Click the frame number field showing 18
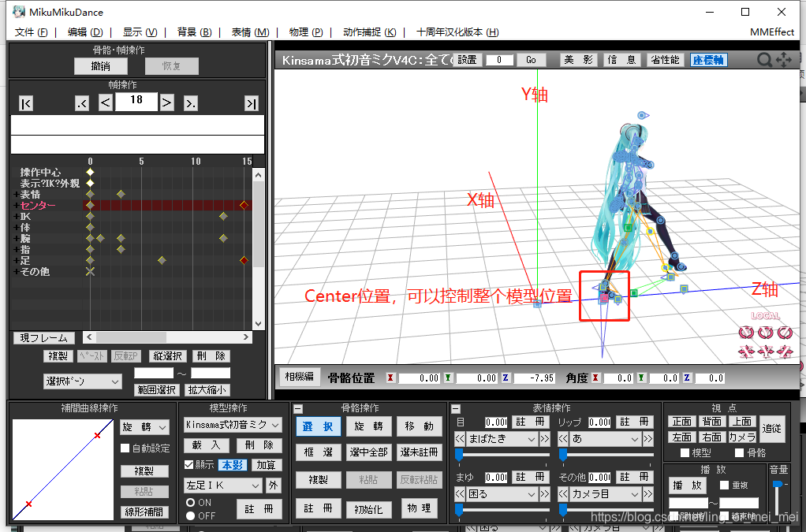This screenshot has height=532, width=806. pyautogui.click(x=136, y=102)
